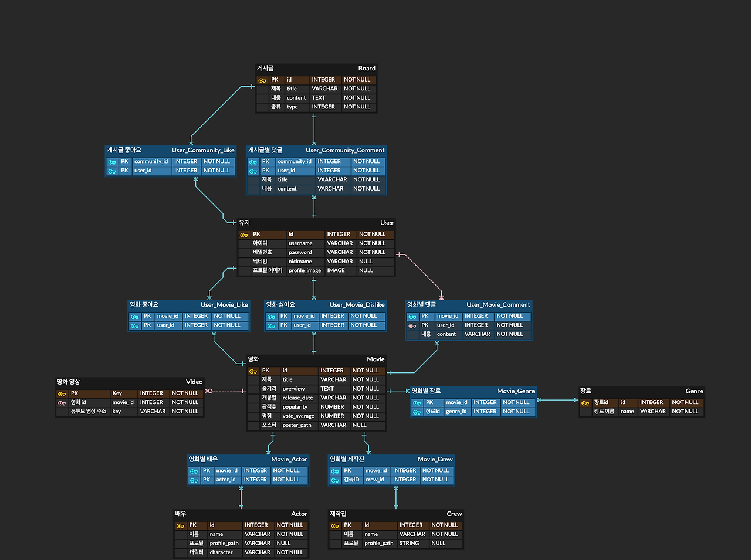
Task: Select the '장르 이름' label in Genre table
Action: tap(604, 412)
